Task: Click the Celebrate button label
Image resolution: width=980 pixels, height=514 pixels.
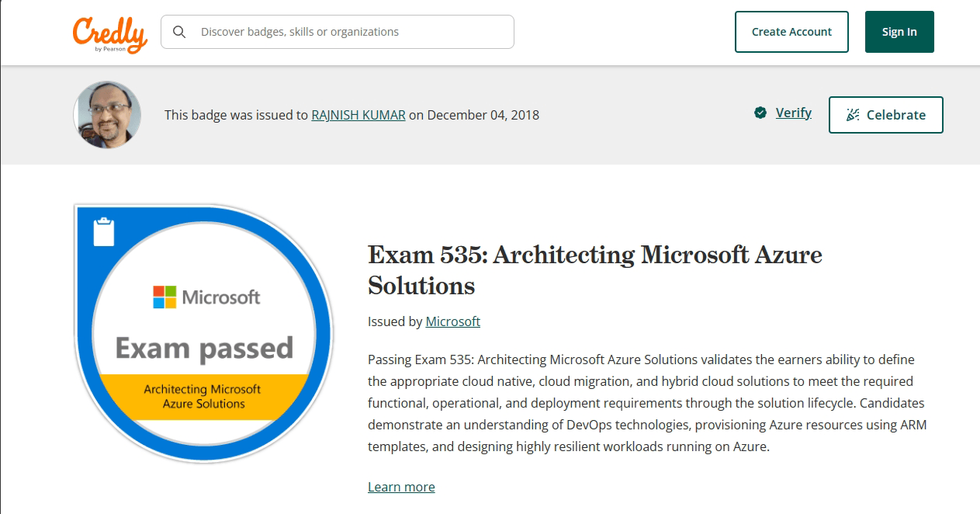Action: tap(895, 115)
